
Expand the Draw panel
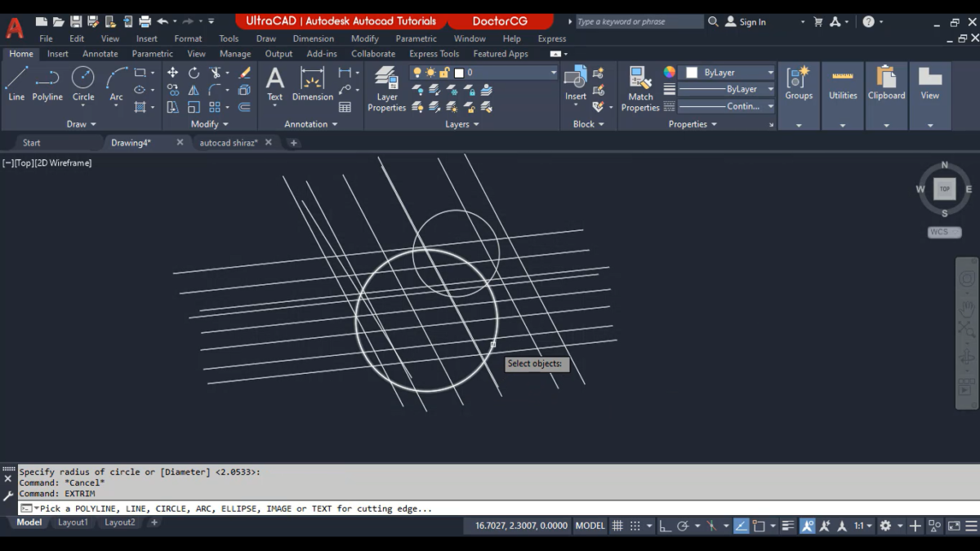coord(81,124)
